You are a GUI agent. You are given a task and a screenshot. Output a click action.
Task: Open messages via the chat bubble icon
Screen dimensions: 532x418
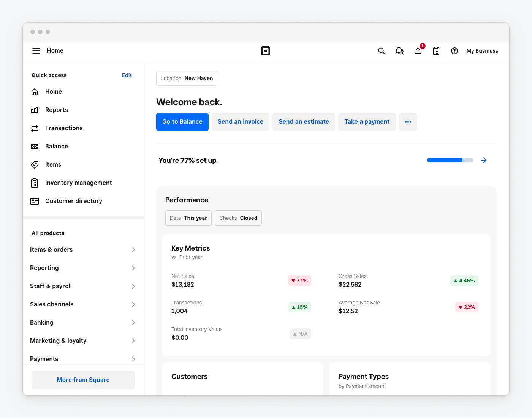coord(399,50)
